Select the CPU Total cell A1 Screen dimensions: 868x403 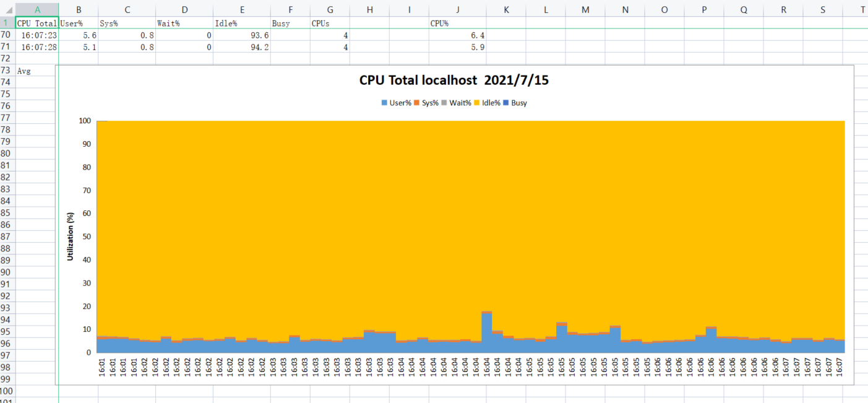tap(37, 23)
